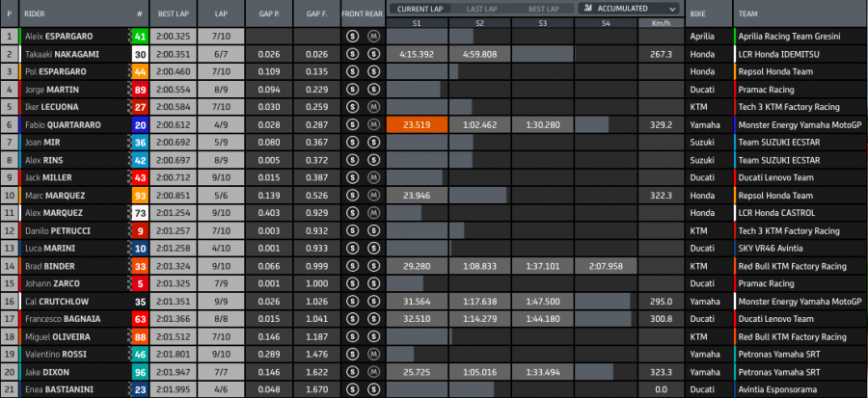Click the S1 sector header
This screenshot has width=868, height=398.
417,23
